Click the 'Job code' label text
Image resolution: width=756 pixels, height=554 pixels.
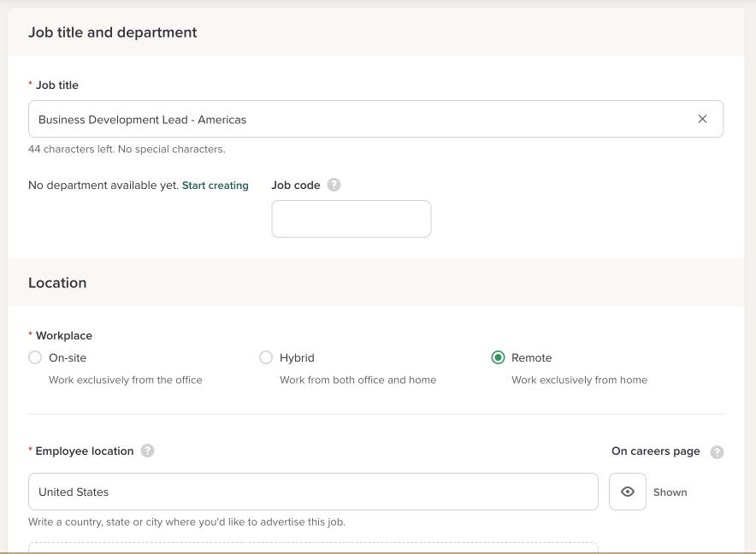(x=296, y=186)
